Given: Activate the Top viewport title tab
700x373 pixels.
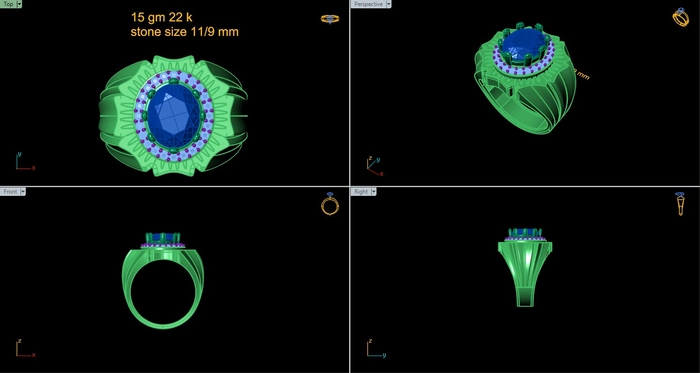Looking at the screenshot, I should click(8, 4).
